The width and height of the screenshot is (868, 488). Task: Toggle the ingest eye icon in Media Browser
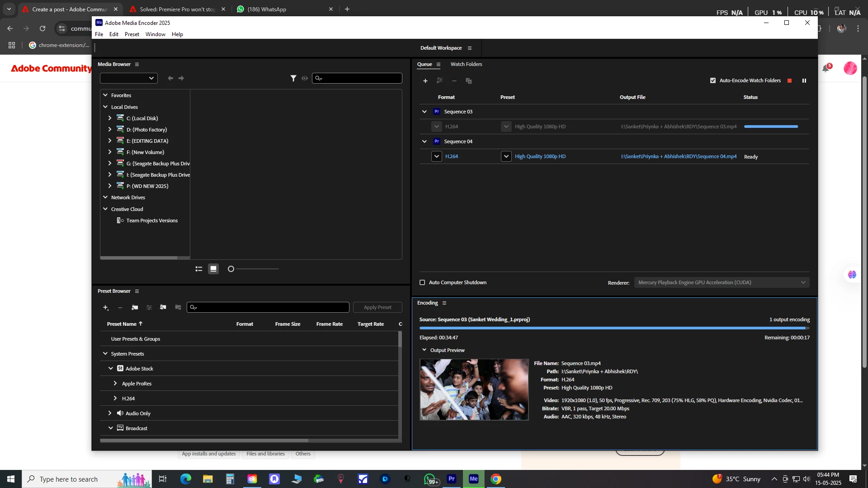coord(305,78)
